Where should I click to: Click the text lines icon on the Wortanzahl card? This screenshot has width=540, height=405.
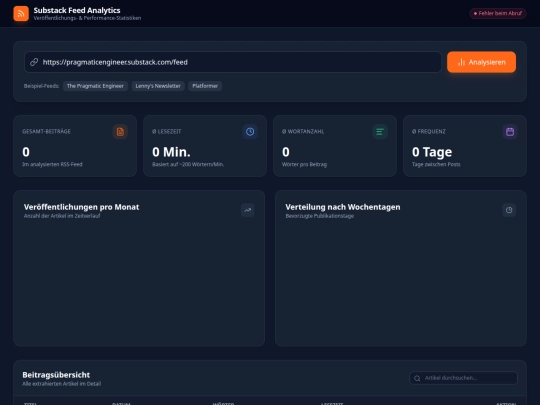[380, 132]
